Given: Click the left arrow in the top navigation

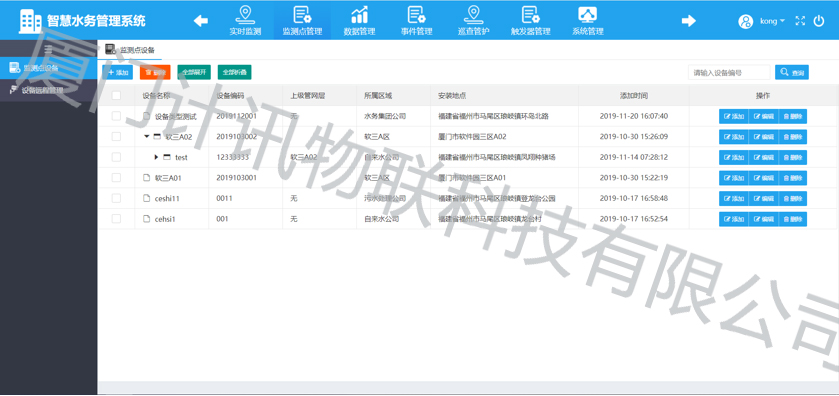Looking at the screenshot, I should click(201, 21).
